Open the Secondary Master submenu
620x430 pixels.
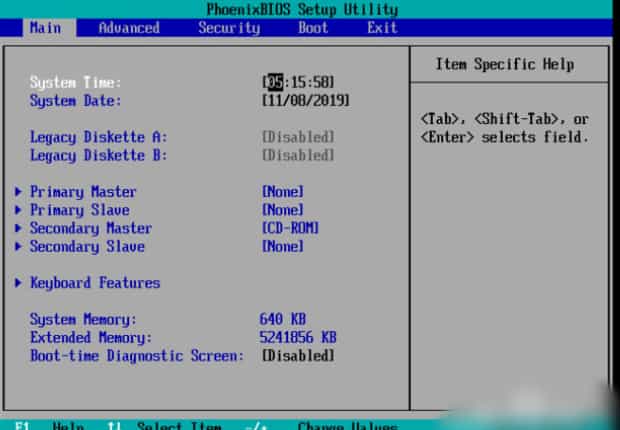91,228
